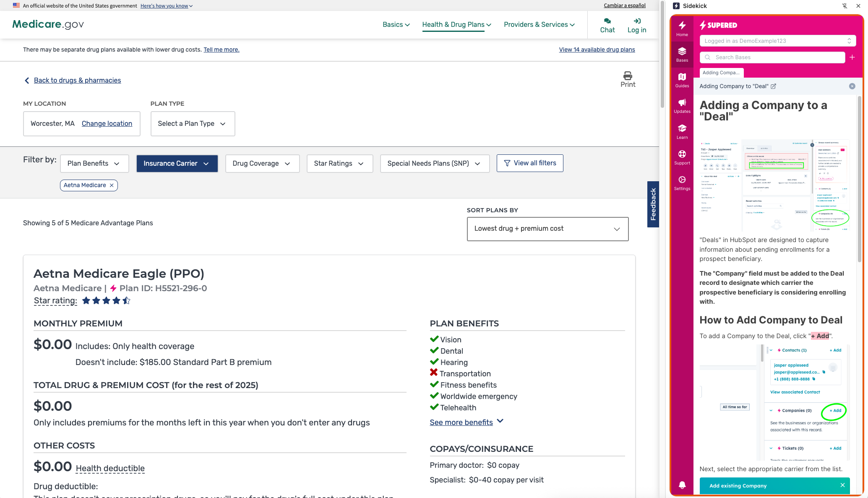Click the Log in icon

tap(637, 21)
